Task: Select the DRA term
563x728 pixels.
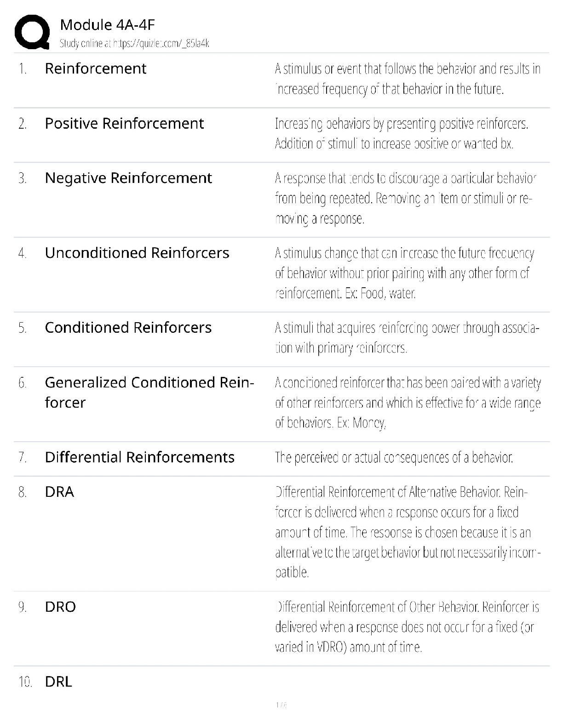Action: pyautogui.click(x=59, y=492)
